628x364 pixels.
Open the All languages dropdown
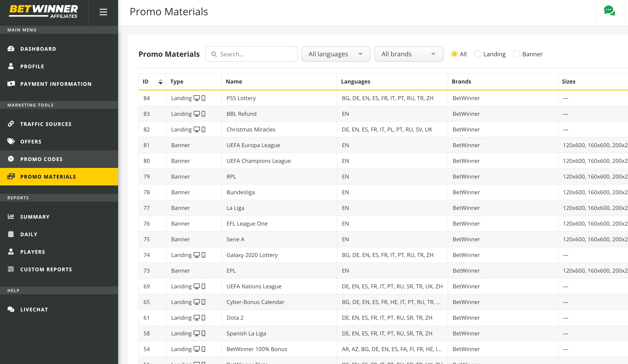[335, 54]
